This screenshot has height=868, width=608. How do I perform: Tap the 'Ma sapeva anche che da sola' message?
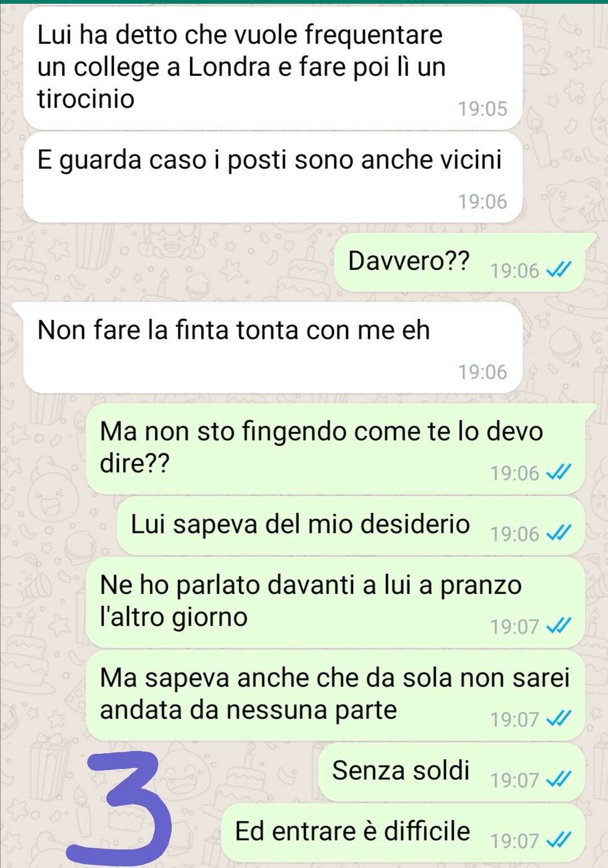point(336,695)
